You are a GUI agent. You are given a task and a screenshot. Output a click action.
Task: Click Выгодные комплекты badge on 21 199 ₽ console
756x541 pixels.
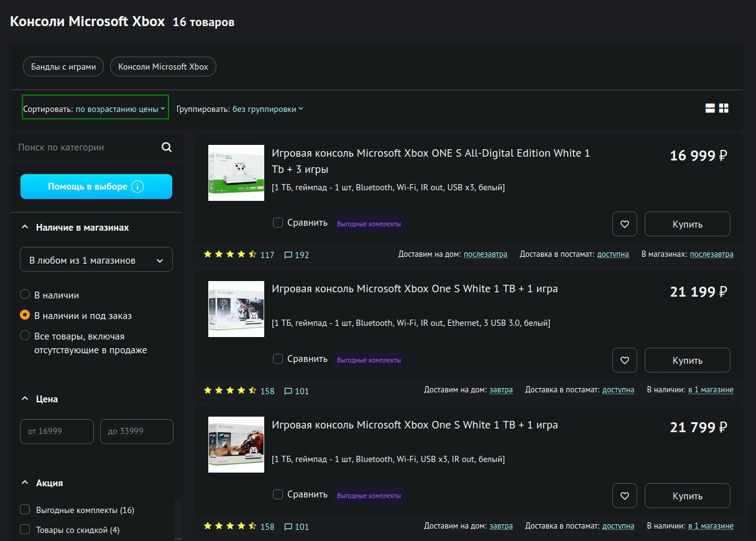tap(369, 360)
